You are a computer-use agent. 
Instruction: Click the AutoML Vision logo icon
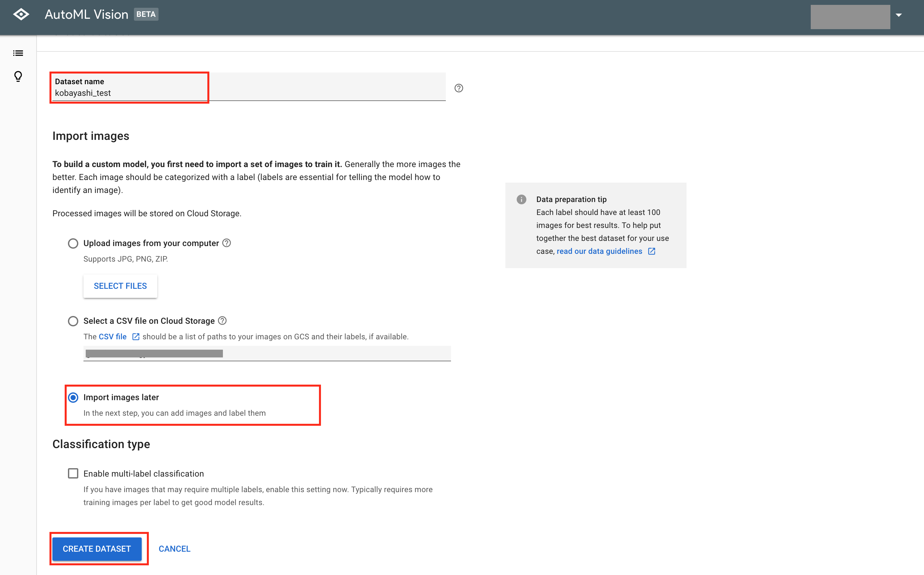(x=21, y=15)
